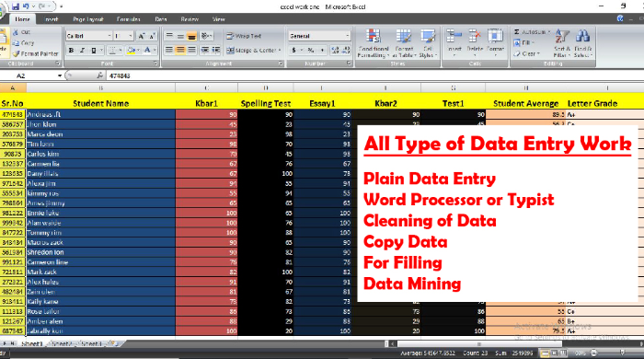Open the Font Color dropdown arrow
The image size is (644, 359).
(155, 50)
